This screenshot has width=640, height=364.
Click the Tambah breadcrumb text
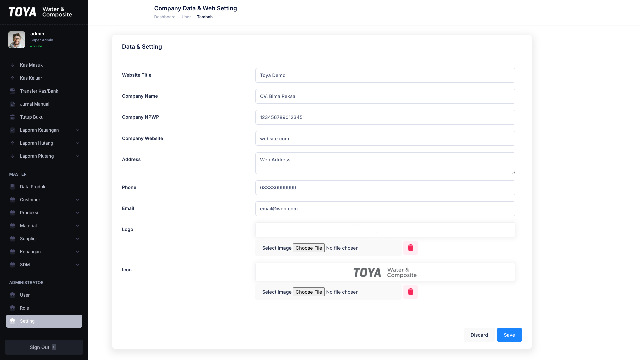point(205,17)
